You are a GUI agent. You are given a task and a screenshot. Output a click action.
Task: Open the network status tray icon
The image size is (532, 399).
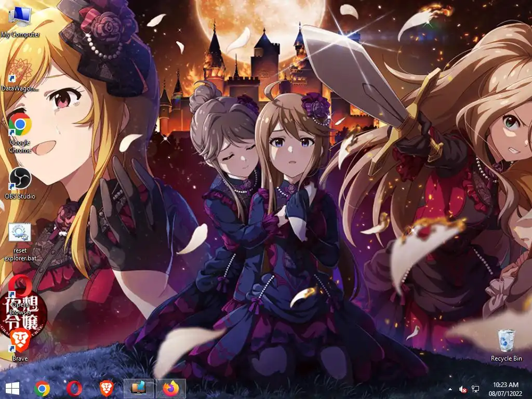(x=475, y=389)
